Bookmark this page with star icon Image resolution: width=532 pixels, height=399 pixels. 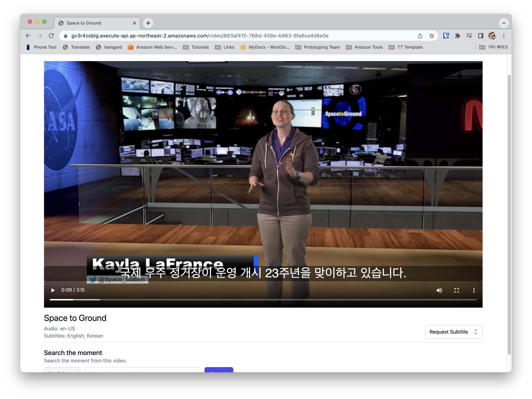coord(432,36)
